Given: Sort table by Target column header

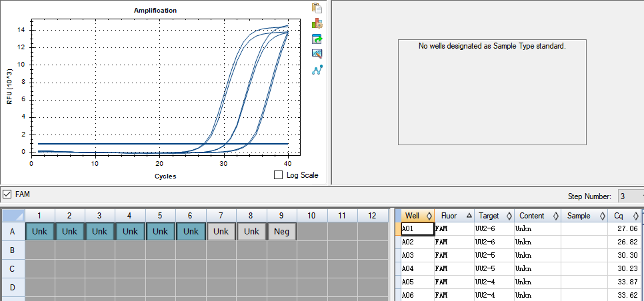Looking at the screenshot, I should coord(494,216).
